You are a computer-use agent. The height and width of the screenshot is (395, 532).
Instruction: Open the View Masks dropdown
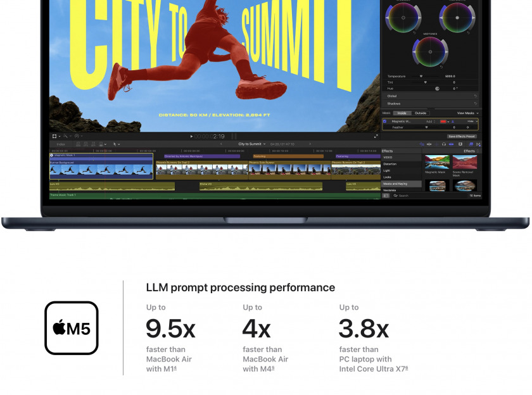point(467,113)
